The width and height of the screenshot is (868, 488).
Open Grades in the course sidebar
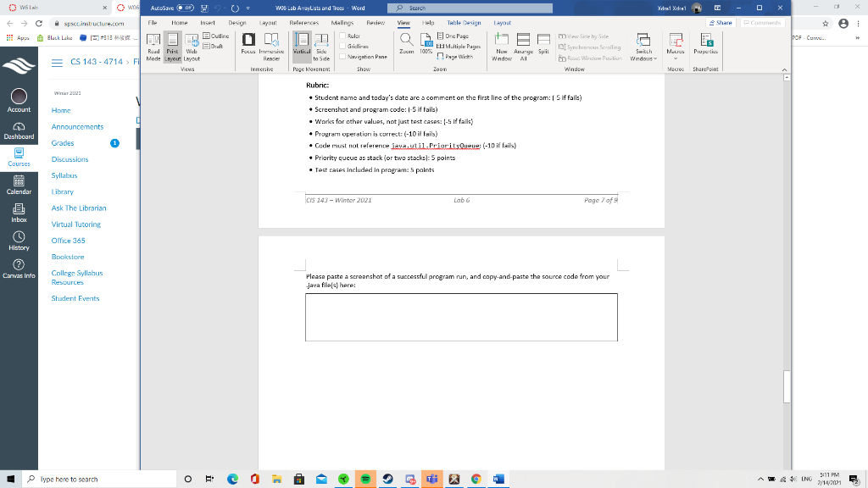(61, 142)
